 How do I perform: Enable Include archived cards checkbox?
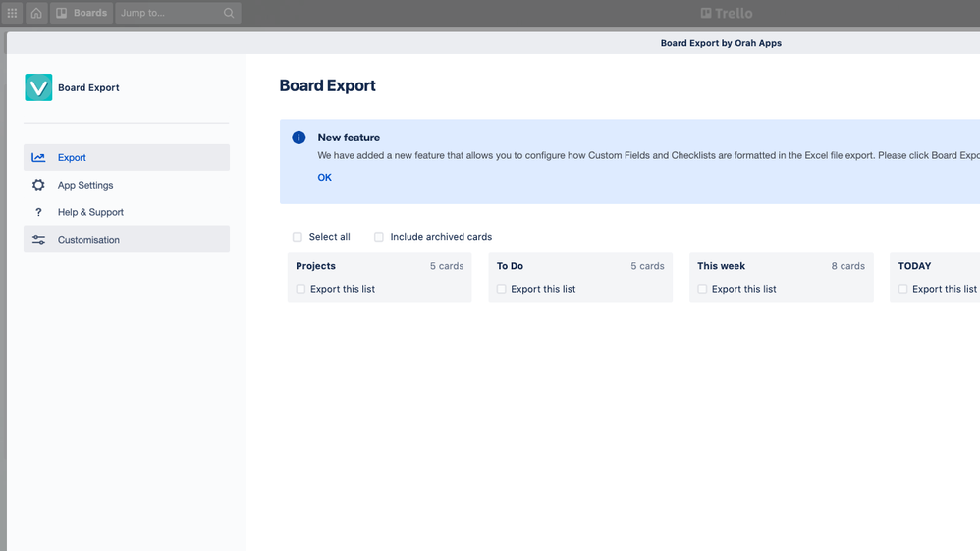click(x=379, y=237)
